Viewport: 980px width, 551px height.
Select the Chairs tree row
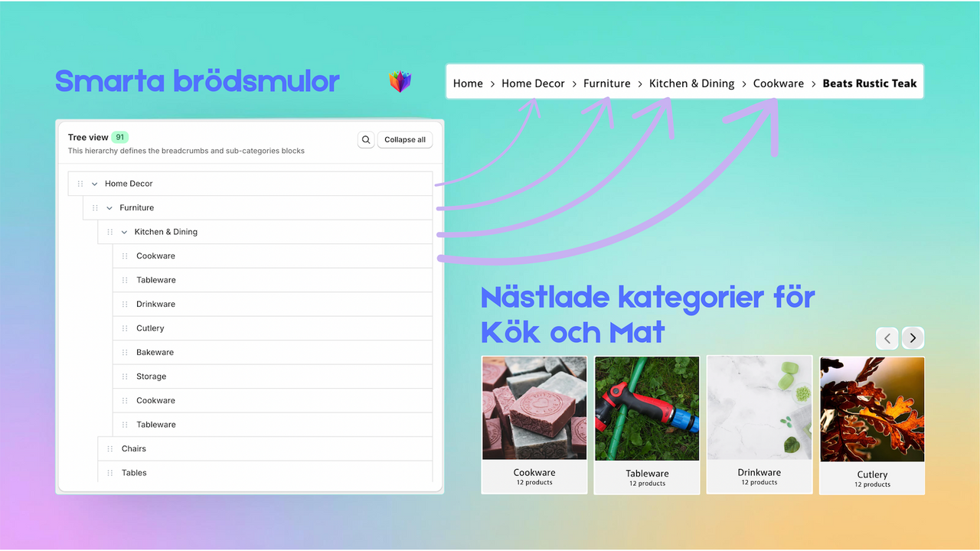[x=266, y=448]
